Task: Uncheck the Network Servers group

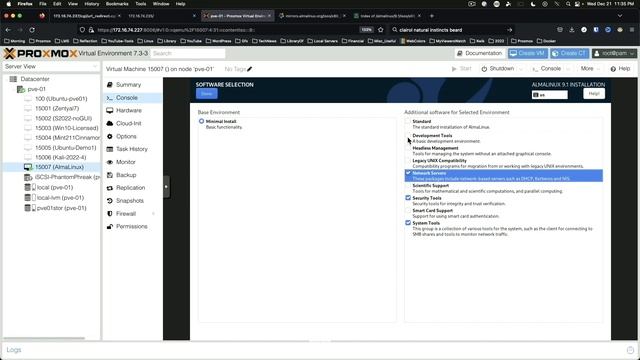Action: (408, 173)
